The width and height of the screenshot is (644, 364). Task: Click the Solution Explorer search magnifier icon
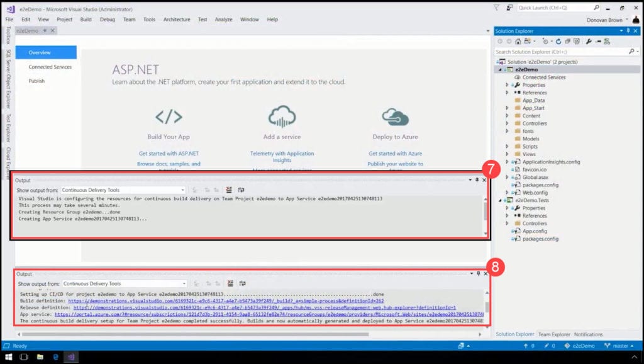pyautogui.click(x=631, y=52)
